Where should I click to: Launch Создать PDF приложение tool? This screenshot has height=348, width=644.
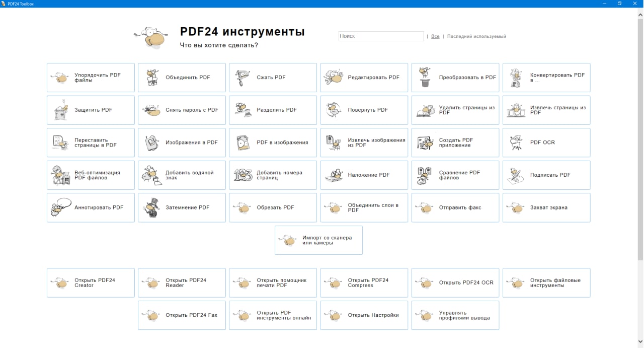coord(455,143)
